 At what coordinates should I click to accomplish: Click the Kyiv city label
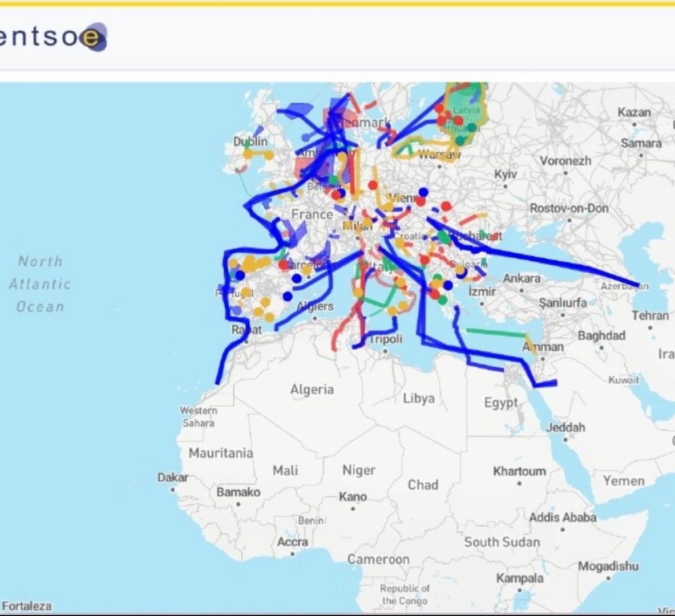(x=506, y=173)
